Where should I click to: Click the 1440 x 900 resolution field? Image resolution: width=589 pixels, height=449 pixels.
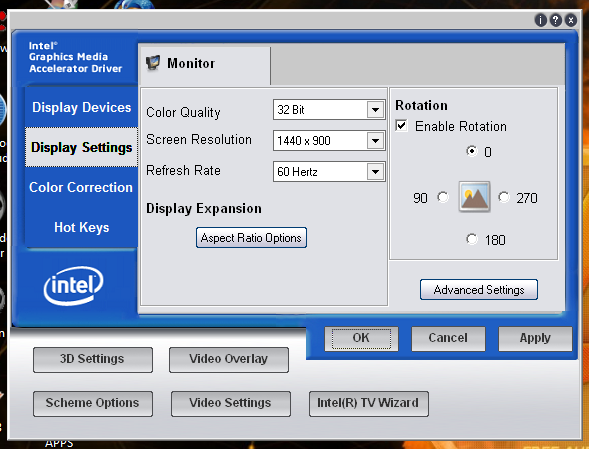coord(329,141)
